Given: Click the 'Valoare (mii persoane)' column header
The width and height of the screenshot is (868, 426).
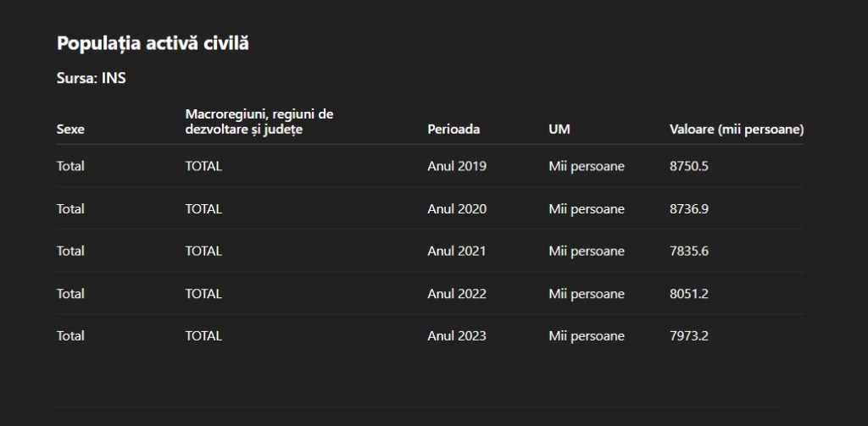Looking at the screenshot, I should [x=737, y=130].
